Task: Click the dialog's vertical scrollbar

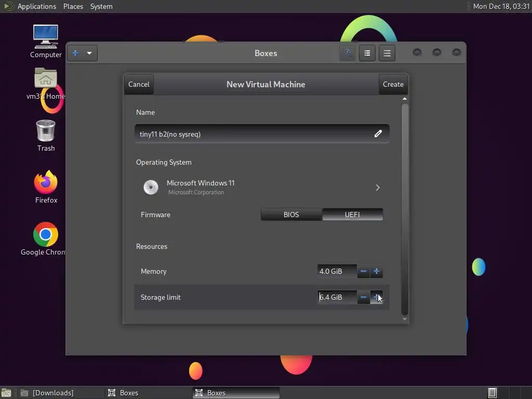Action: [404, 209]
